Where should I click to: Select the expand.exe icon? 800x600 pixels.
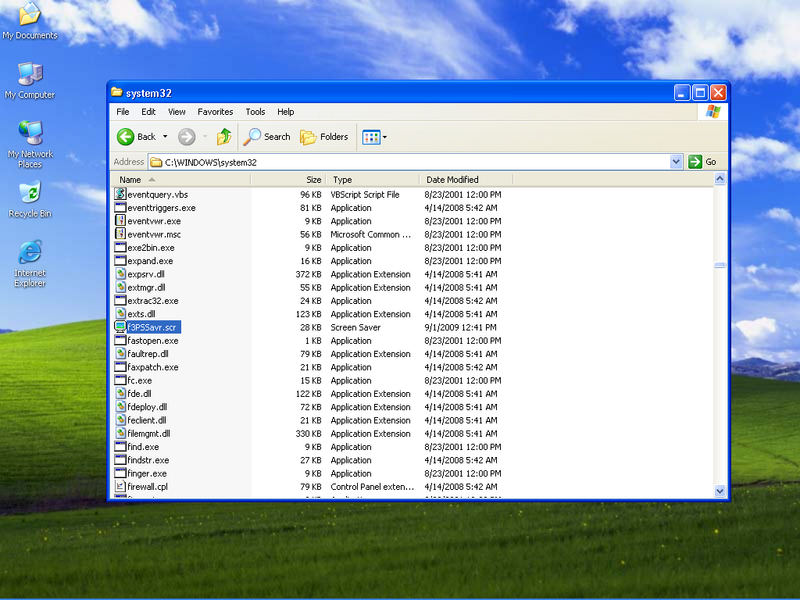(x=120, y=261)
